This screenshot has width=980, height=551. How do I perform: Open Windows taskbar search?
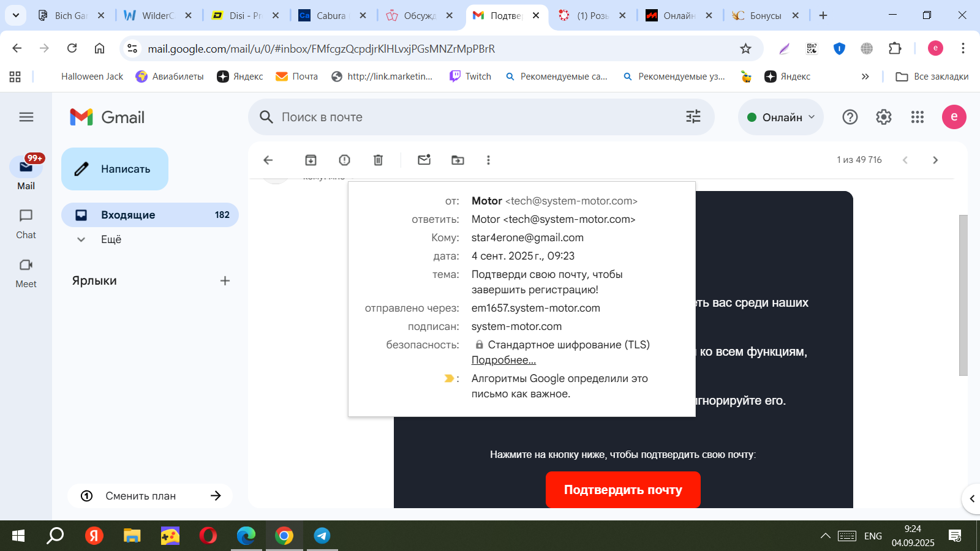tap(55, 536)
